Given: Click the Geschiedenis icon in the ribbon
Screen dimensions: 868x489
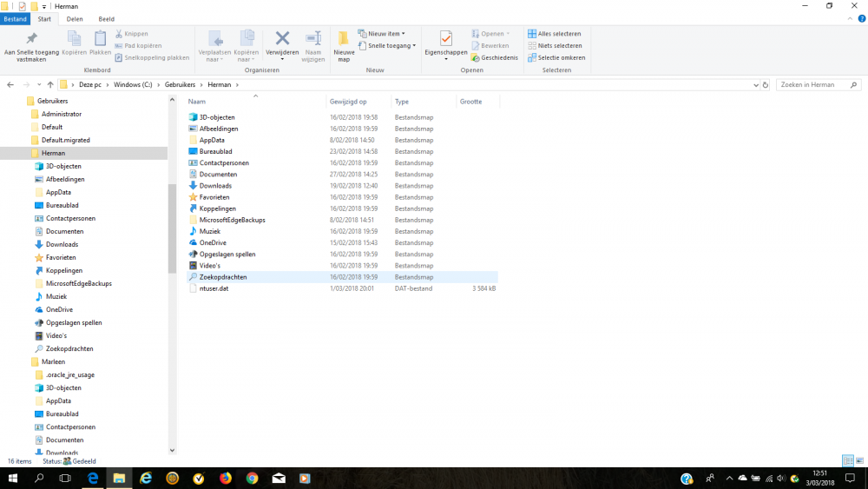Looking at the screenshot, I should [495, 57].
